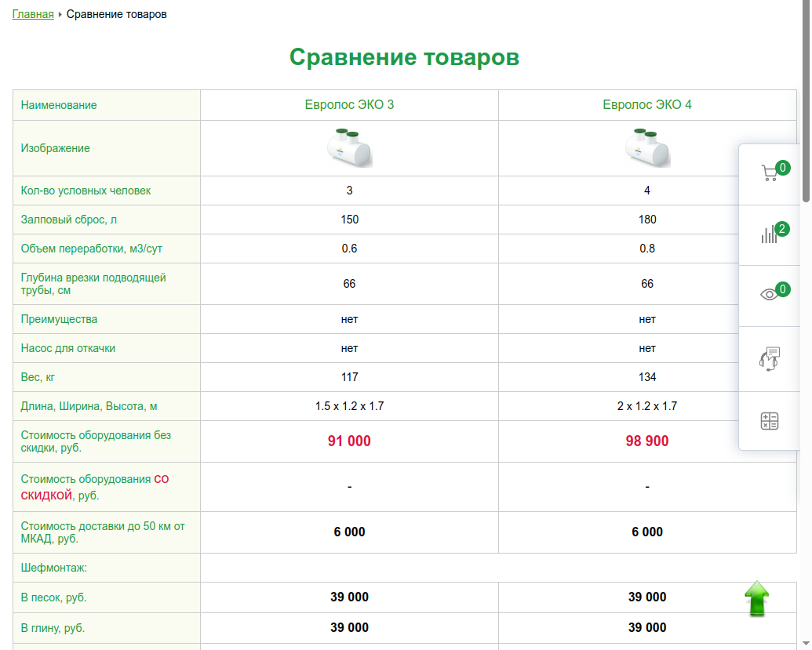Click the Длина, Ширина, Высота label
Viewport: 812px width, 650px height.
click(x=89, y=405)
